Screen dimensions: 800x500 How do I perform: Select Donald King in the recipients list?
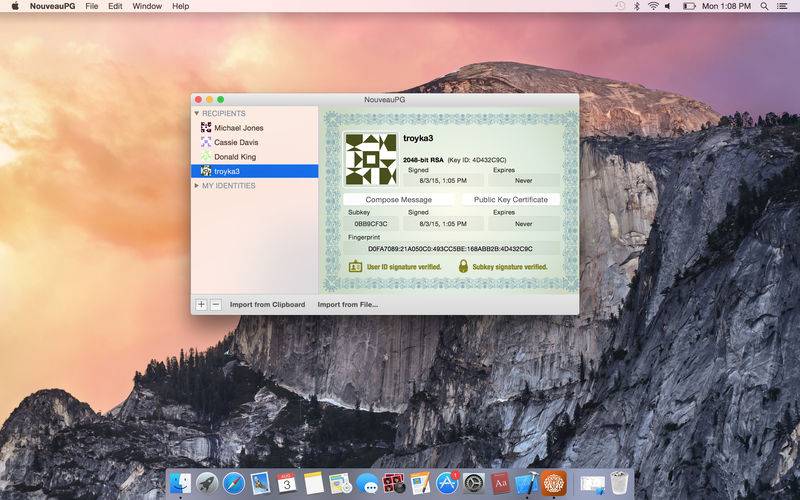[x=255, y=156]
